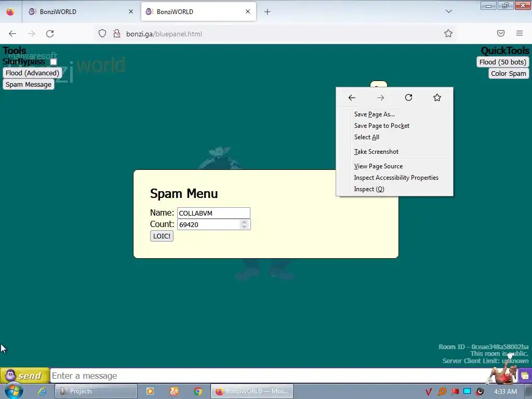Click the Spam Message button
532x399 pixels.
point(29,85)
